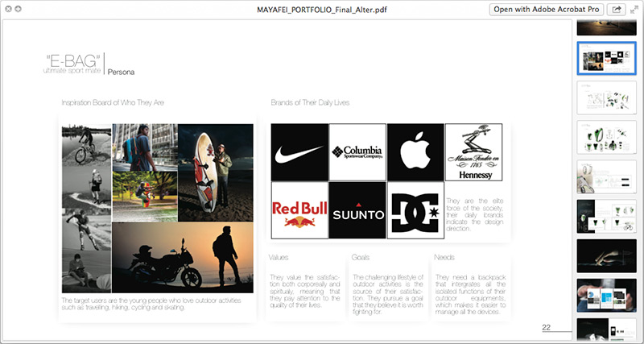This screenshot has height=344, width=644.
Task: Click Open with Adobe Acrobat Pro button
Action: 547,10
